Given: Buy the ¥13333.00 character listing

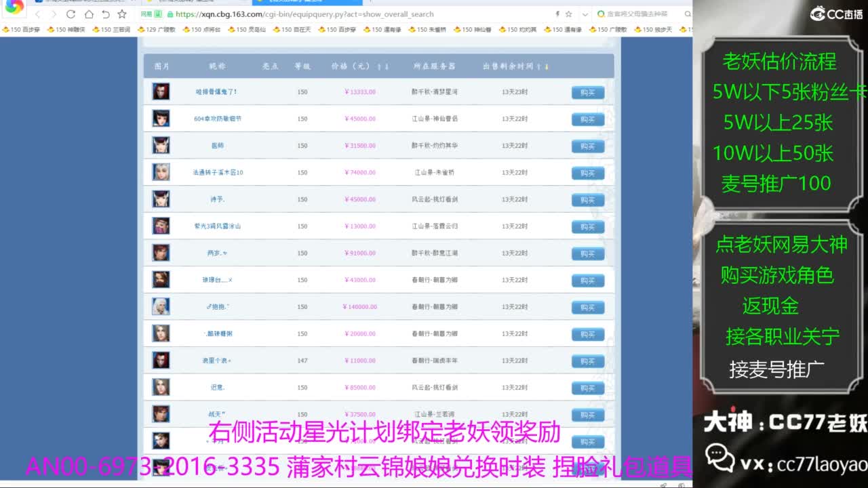Looking at the screenshot, I should 588,92.
